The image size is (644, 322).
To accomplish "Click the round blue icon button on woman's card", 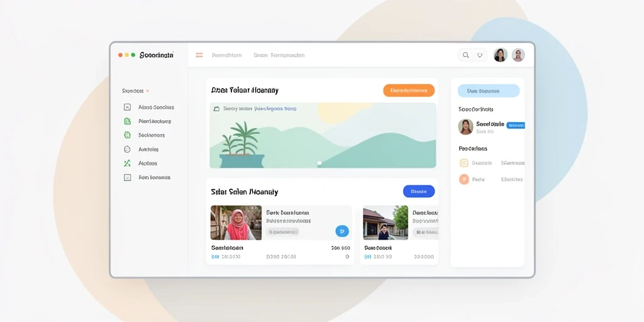I will (342, 231).
